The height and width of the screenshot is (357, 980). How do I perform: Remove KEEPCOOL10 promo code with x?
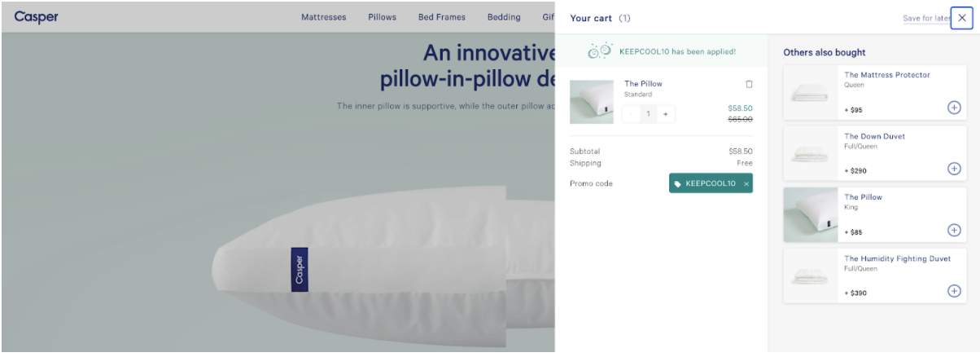[x=746, y=183]
